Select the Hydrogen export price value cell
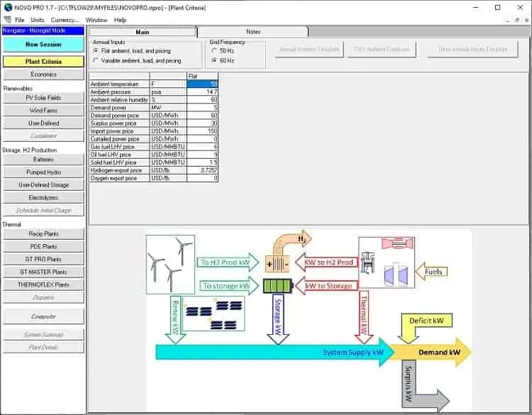This screenshot has width=532, height=415. tap(202, 170)
